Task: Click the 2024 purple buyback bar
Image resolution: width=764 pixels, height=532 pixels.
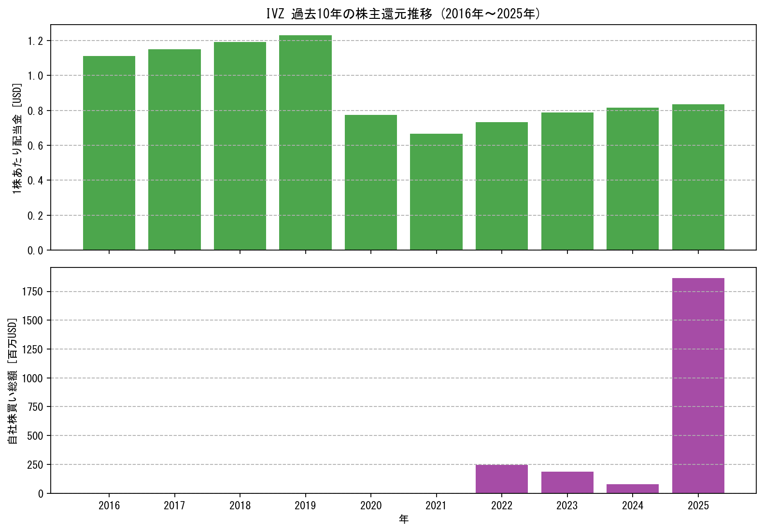Action: (x=633, y=489)
